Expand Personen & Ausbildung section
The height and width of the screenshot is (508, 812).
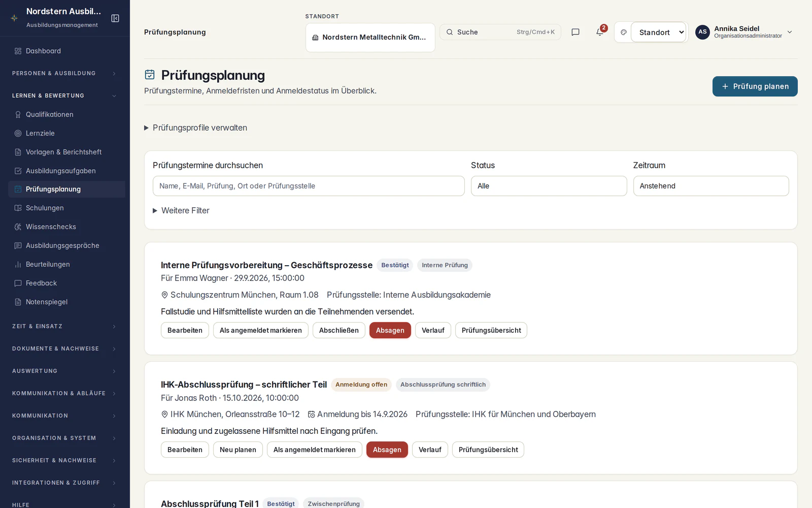point(65,73)
